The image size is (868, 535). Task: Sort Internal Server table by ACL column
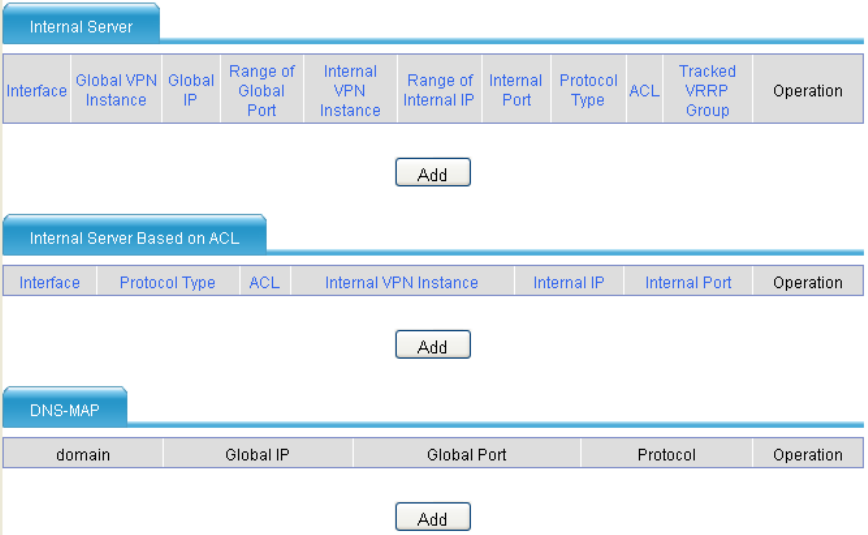point(644,90)
